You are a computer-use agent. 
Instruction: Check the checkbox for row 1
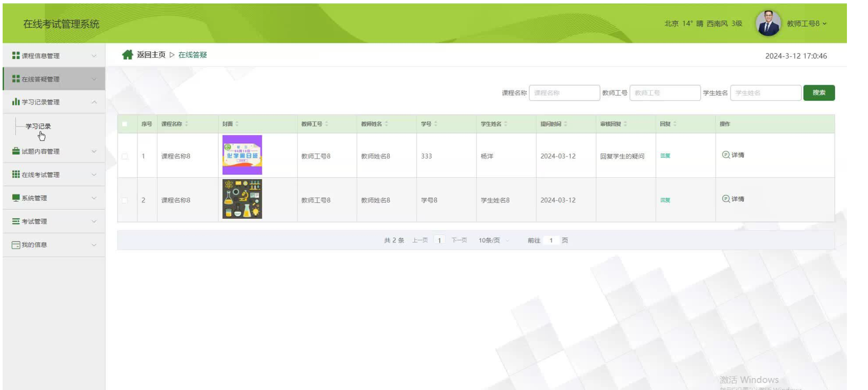(125, 156)
